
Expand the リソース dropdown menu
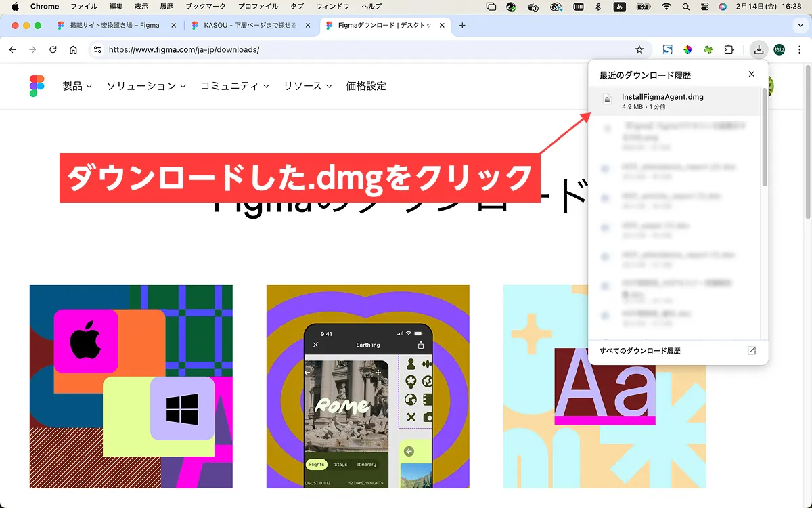[x=307, y=86]
